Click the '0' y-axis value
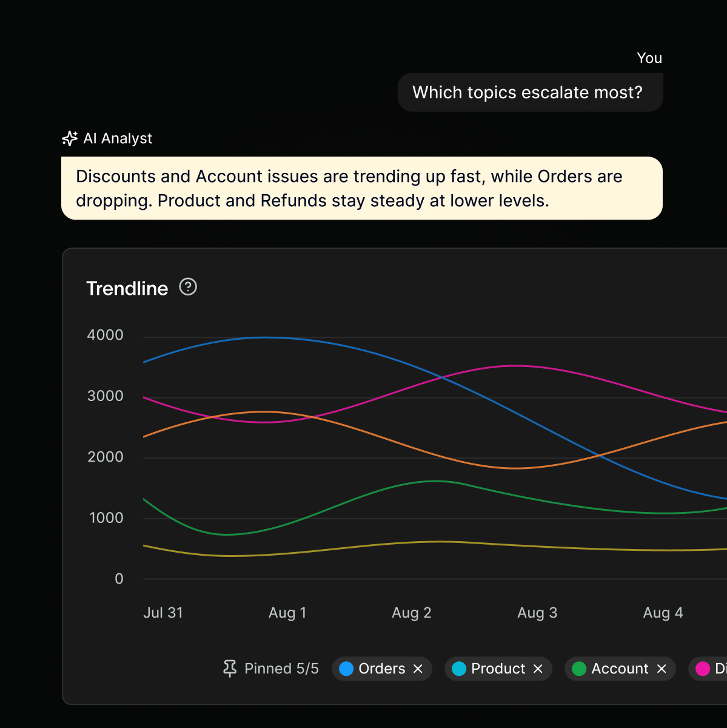 pyautogui.click(x=119, y=579)
